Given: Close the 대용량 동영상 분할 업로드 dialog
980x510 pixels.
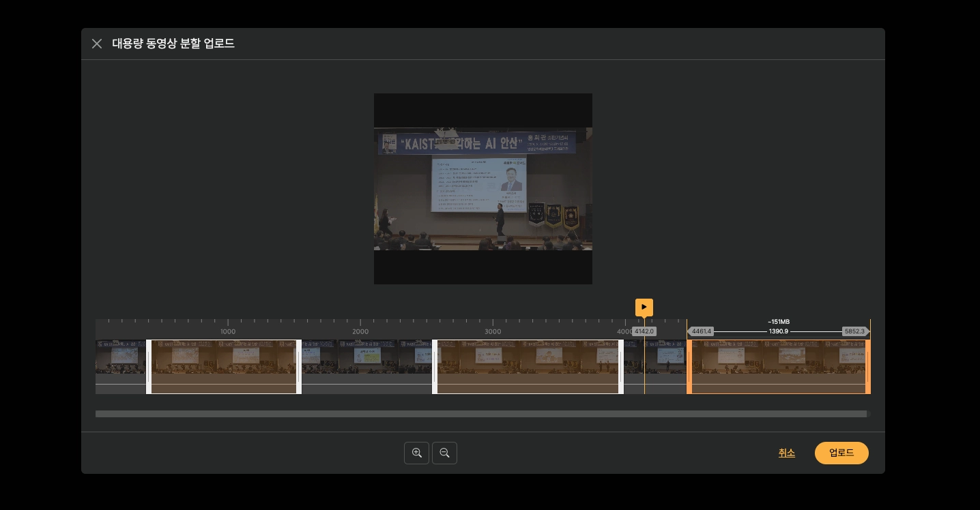Looking at the screenshot, I should (x=97, y=44).
